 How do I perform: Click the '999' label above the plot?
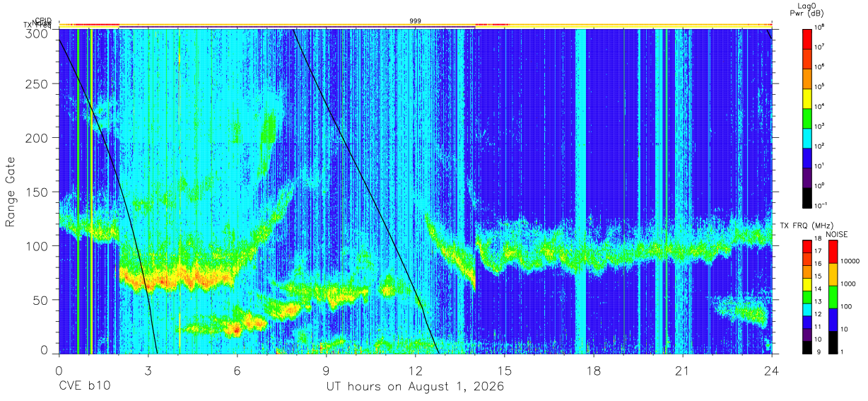coord(416,21)
